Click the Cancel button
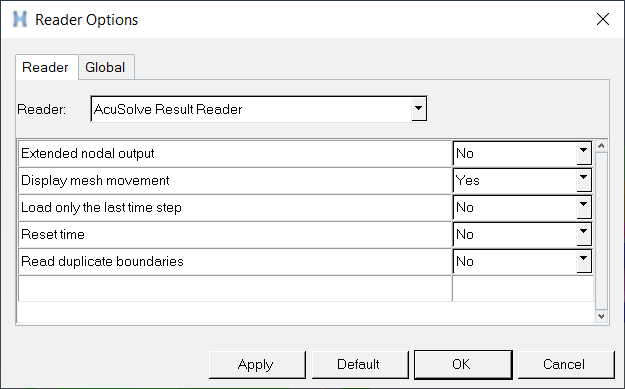The image size is (625, 389). click(566, 364)
